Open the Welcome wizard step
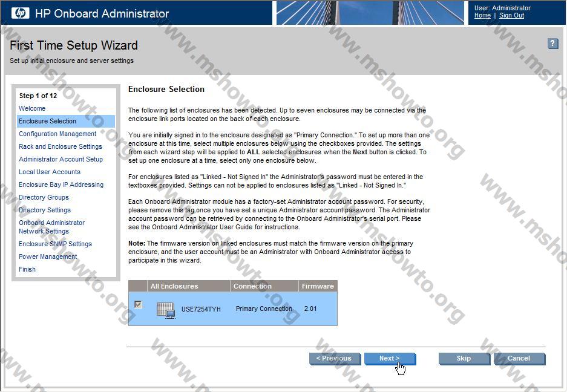Image resolution: width=567 pixels, height=392 pixels. click(32, 108)
